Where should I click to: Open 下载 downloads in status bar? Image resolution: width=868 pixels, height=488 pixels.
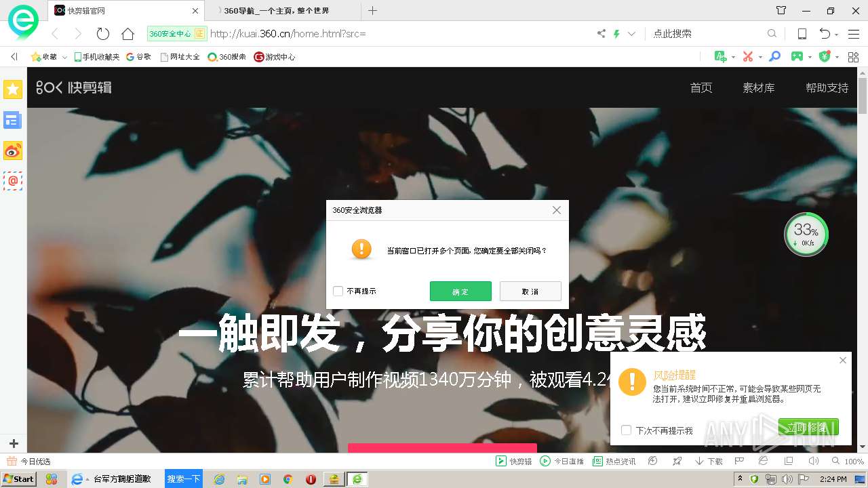click(709, 461)
